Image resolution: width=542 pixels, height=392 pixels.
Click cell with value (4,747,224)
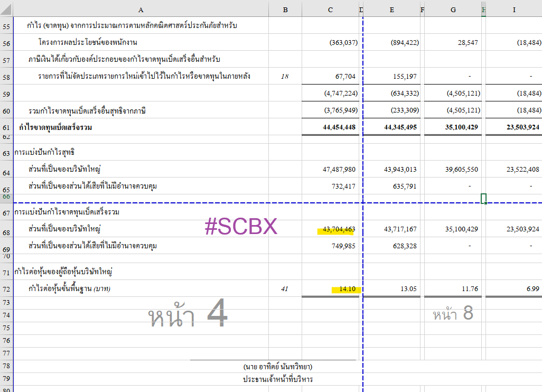point(341,94)
